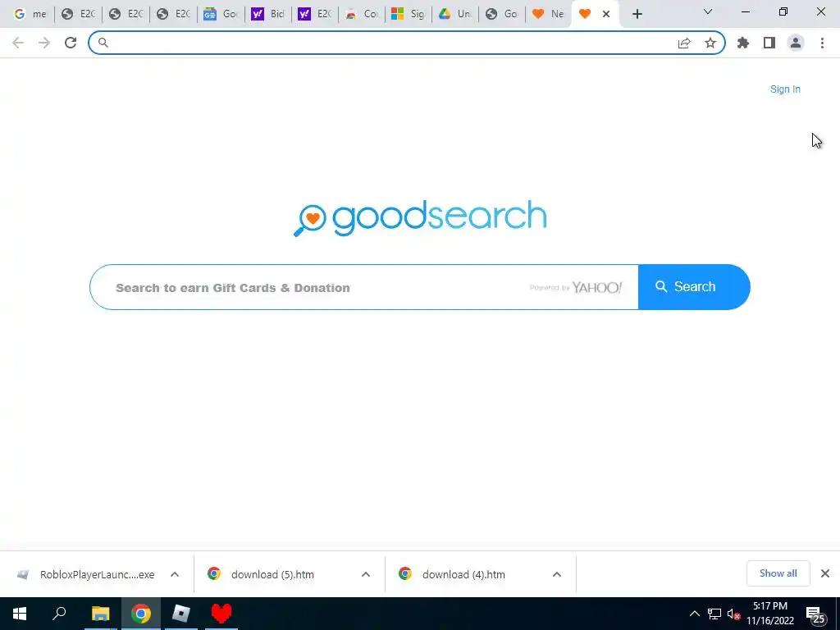The image size is (840, 630).
Task: Open the Chrome side panel icon
Action: click(769, 43)
